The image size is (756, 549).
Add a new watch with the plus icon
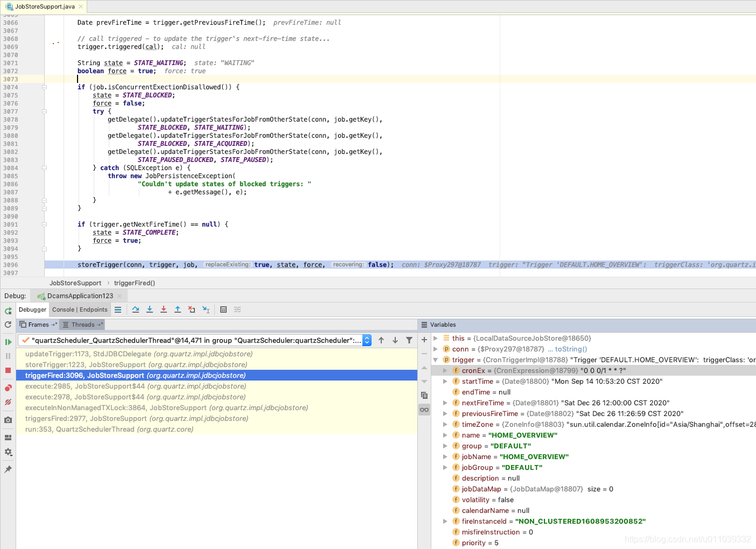click(x=424, y=340)
